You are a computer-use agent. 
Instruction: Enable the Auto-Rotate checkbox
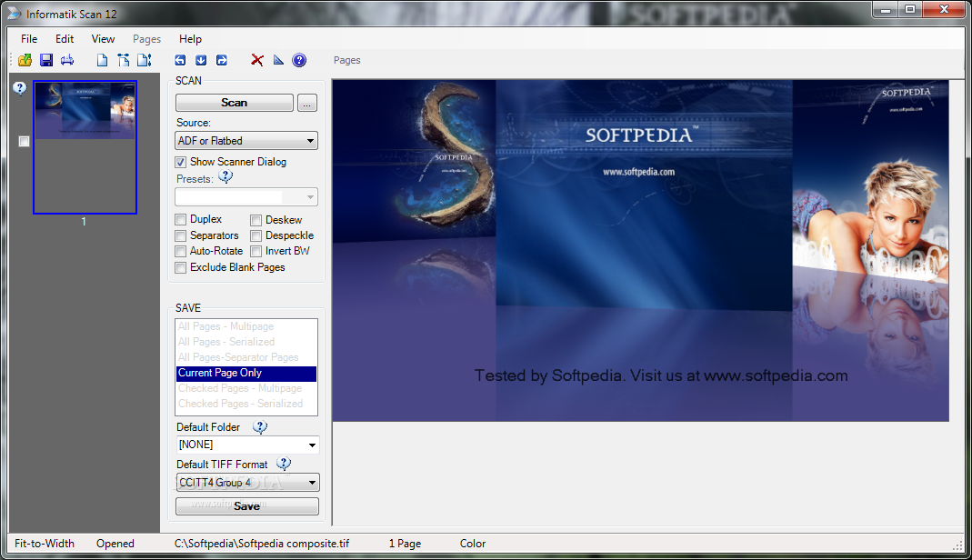click(x=180, y=252)
